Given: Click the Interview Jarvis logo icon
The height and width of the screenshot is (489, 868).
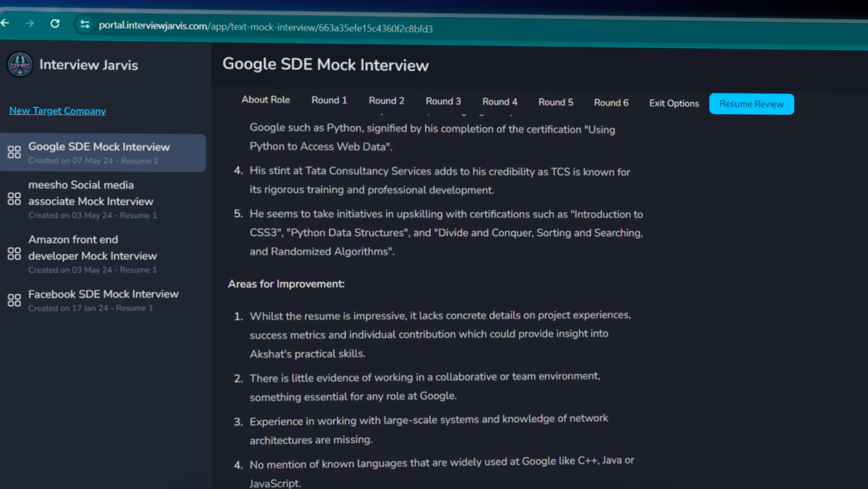Looking at the screenshot, I should point(20,65).
